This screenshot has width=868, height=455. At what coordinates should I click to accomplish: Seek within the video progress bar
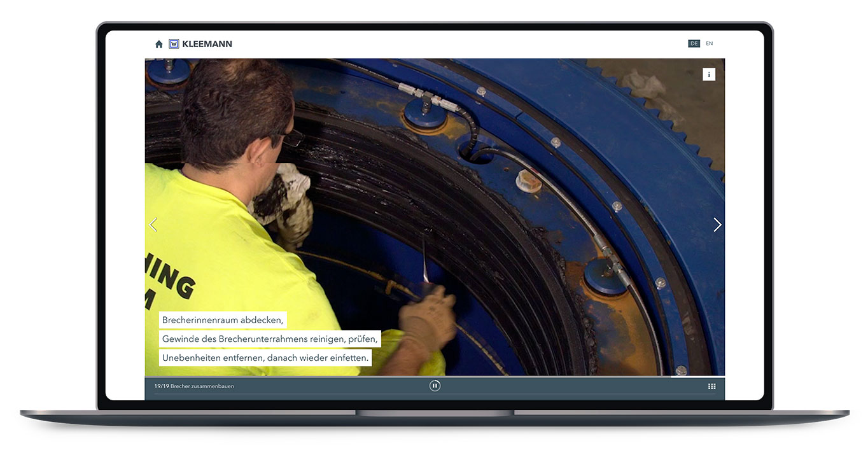(x=435, y=377)
